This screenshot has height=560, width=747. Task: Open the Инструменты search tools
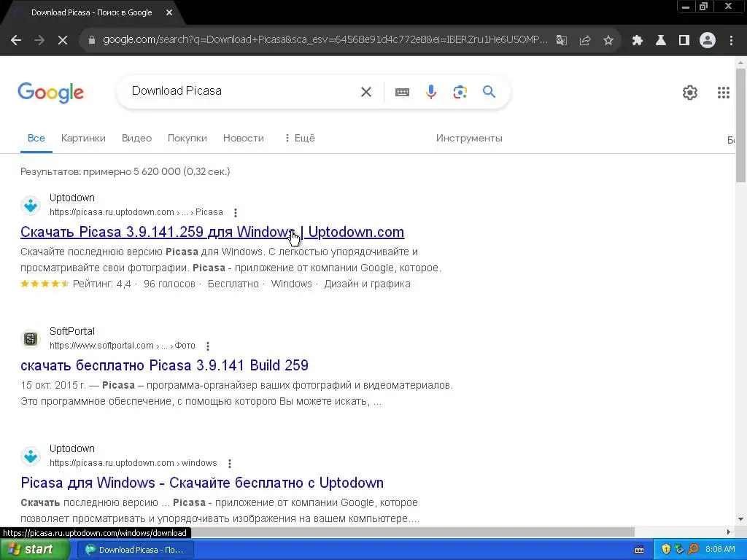(x=469, y=138)
